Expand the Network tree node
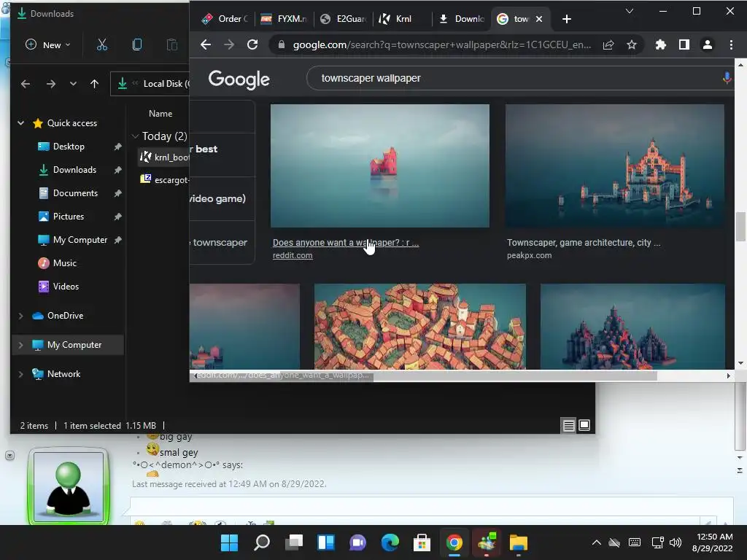This screenshot has width=747, height=560. tap(20, 374)
